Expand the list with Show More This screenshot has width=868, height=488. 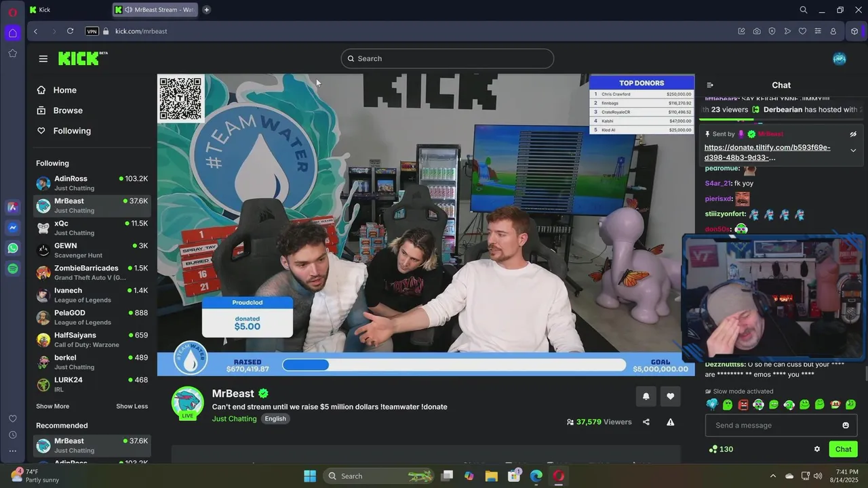(53, 407)
